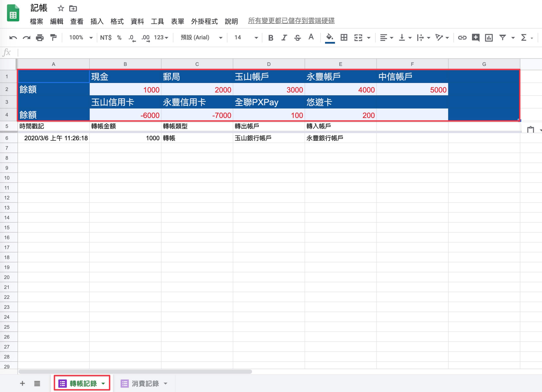This screenshot has width=542, height=392.
Task: Click the insert chart icon
Action: click(489, 38)
